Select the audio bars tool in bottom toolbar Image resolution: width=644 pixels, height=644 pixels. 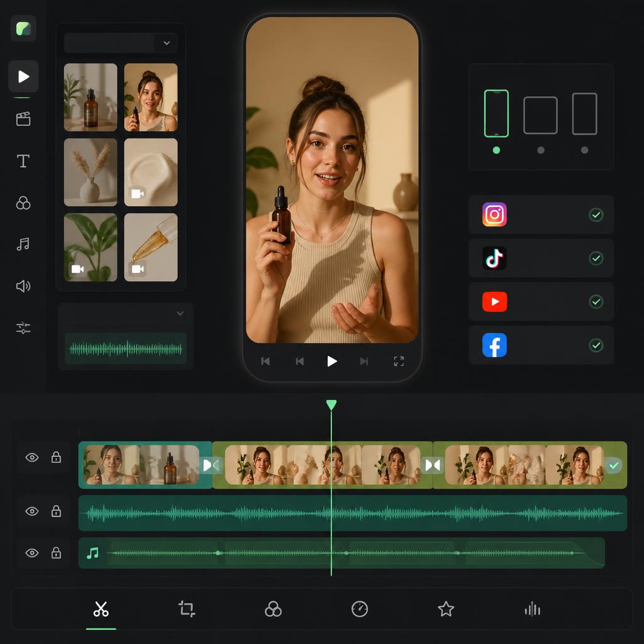pos(532,609)
